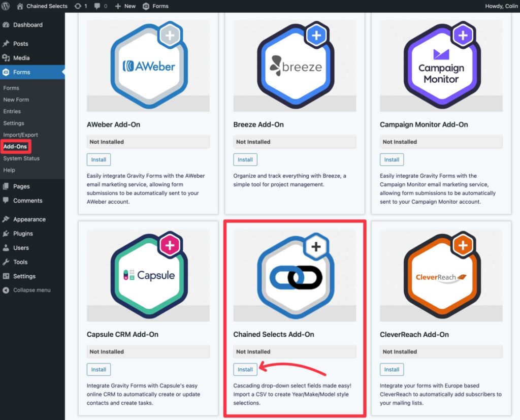Open Import/Export under Forms
The width and height of the screenshot is (520, 420).
(20, 135)
